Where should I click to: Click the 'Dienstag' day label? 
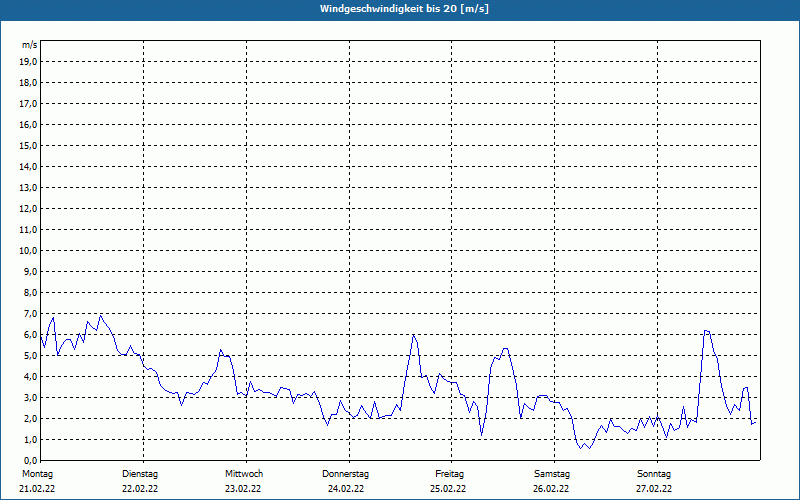[x=140, y=474]
